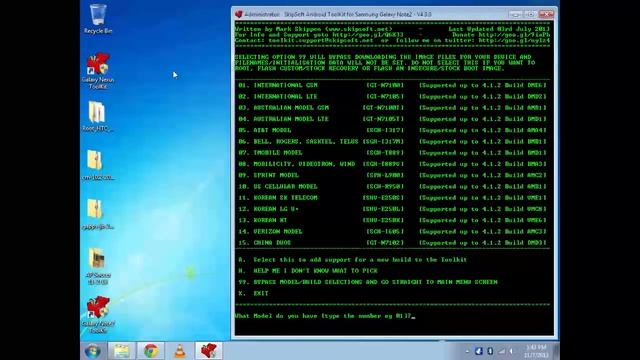Open the Galaxy Note2 Toolkit desktop shortcut
This screenshot has width=640, height=360.
(x=98, y=315)
